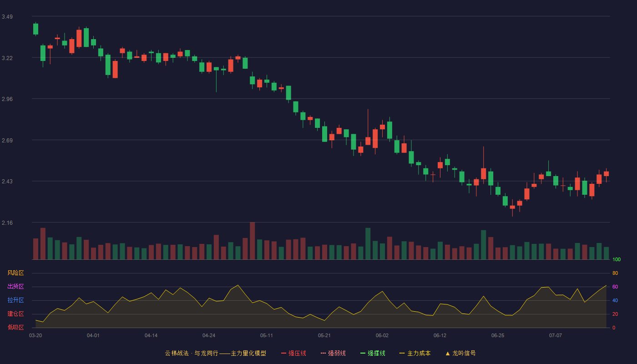Click the 2.69 price axis label

(x=7, y=140)
